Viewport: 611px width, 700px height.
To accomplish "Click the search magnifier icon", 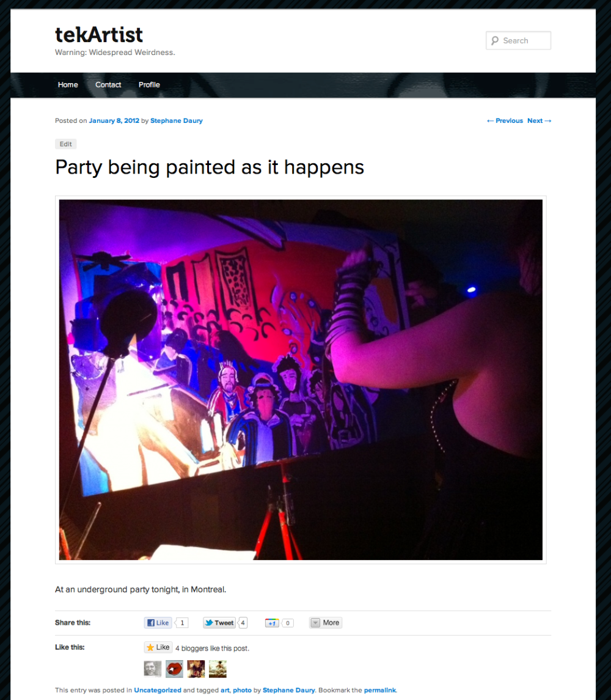I will (x=494, y=40).
